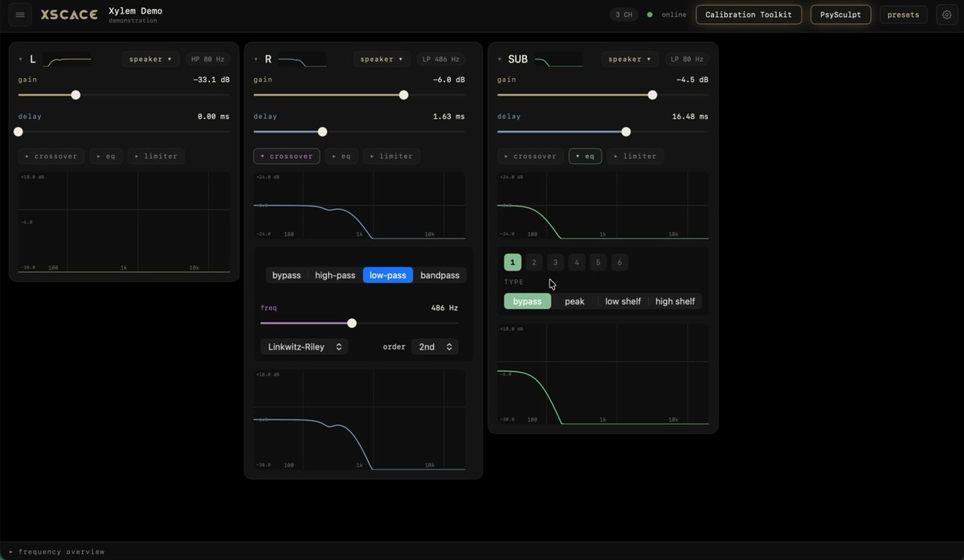This screenshot has width=964, height=560.
Task: Select EQ band 3
Action: (x=555, y=262)
